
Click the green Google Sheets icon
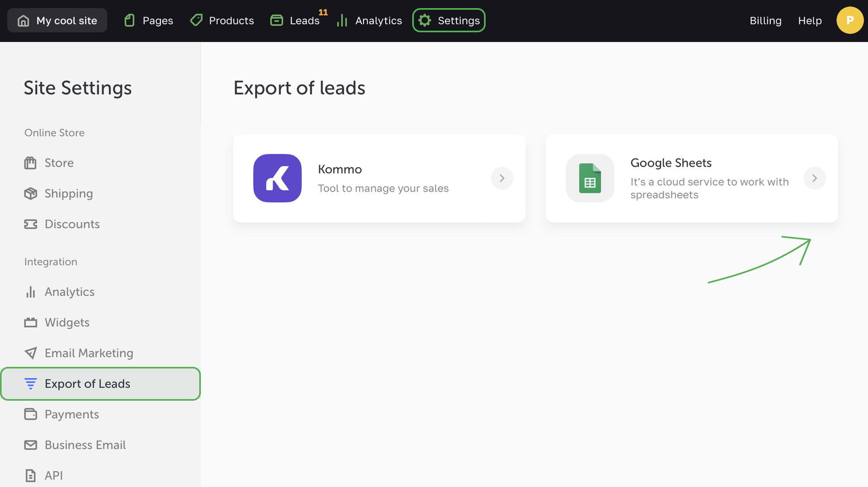click(590, 178)
